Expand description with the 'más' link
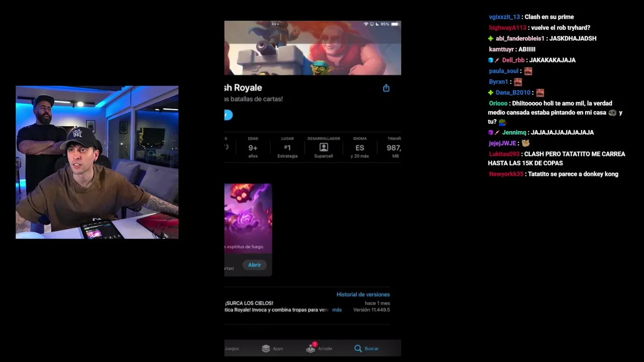This screenshot has width=644, height=362. pos(337,310)
